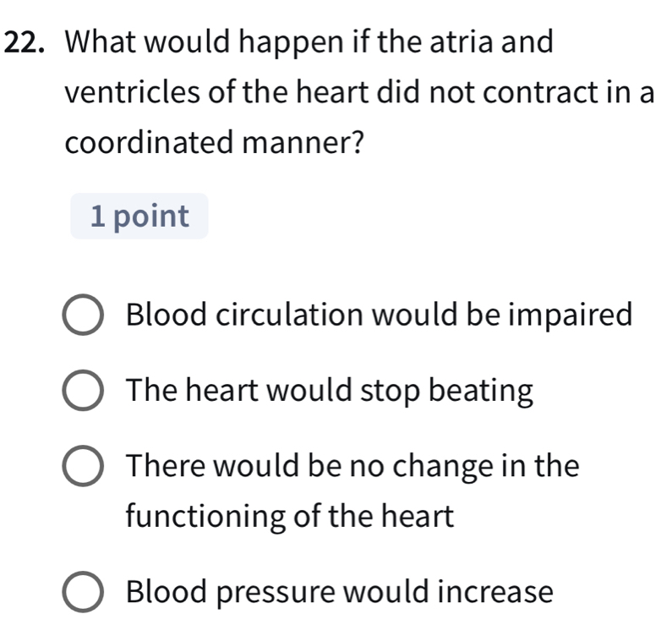Image resolution: width=672 pixels, height=625 pixels.
Task: Click 'The heart would stop beating' answer label
Action: [330, 391]
